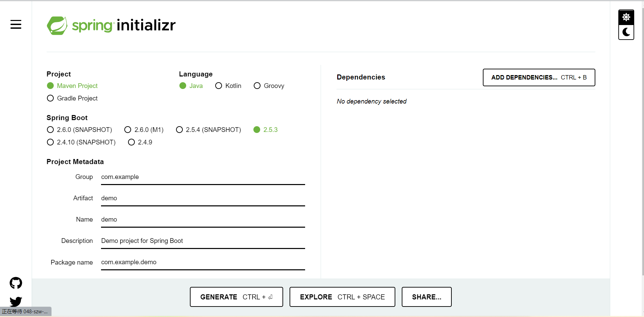Click the Description input field

click(x=203, y=241)
